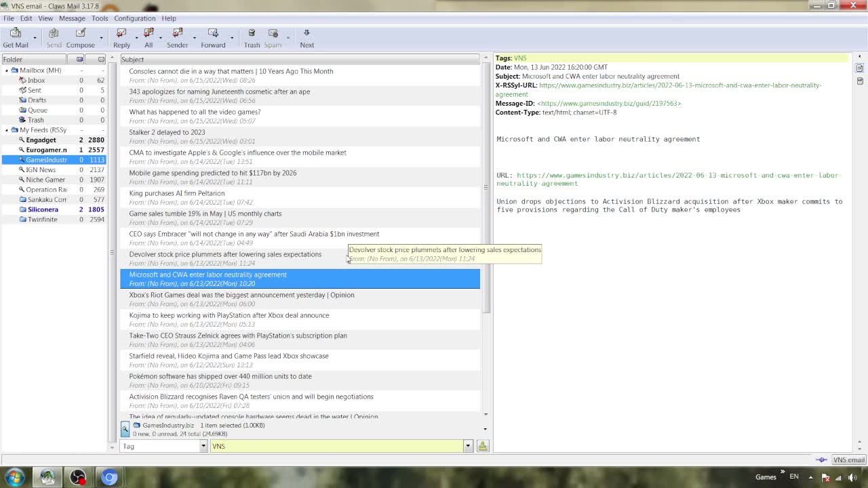Click the online/offline connection status icon
The image size is (868, 488).
(x=822, y=460)
